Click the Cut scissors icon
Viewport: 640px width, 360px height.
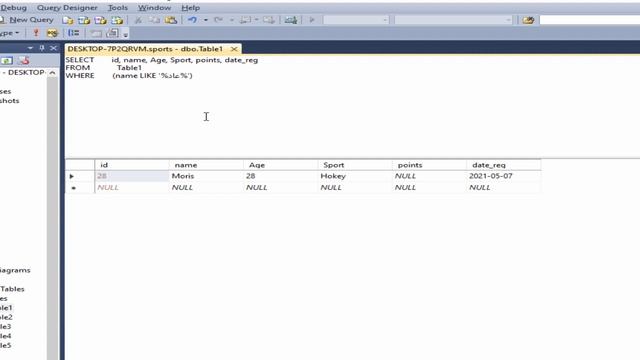pos(138,20)
